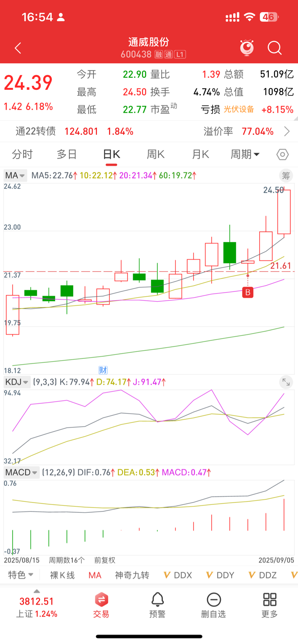Tap 删自选 remove from watchlist
This screenshot has width=298, height=644.
(x=213, y=605)
